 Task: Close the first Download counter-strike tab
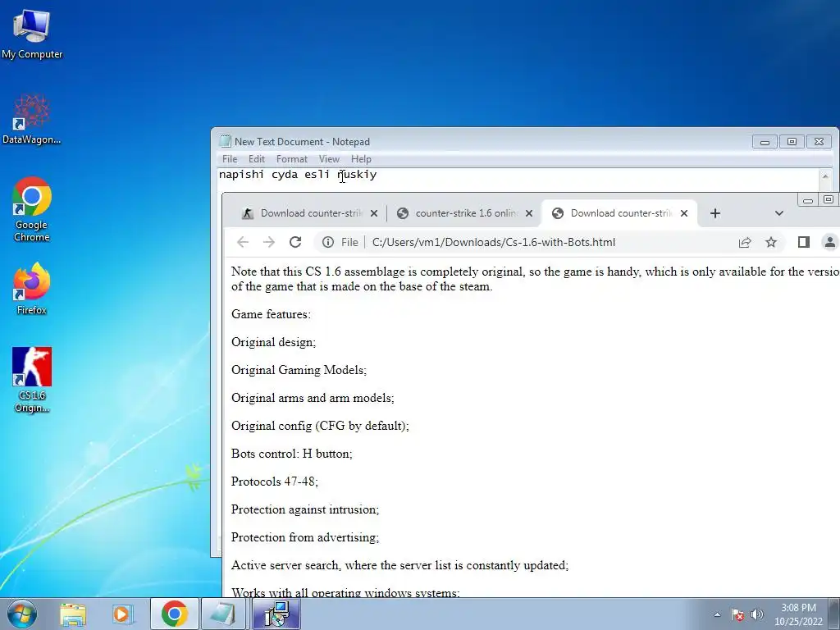[374, 213]
